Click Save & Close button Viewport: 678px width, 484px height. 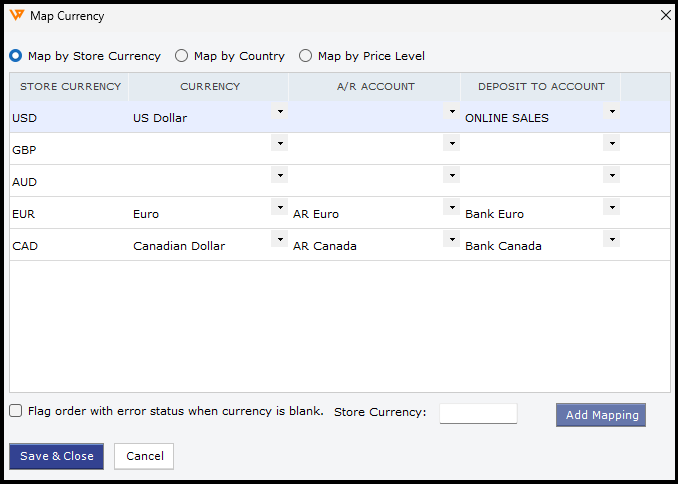(x=57, y=456)
